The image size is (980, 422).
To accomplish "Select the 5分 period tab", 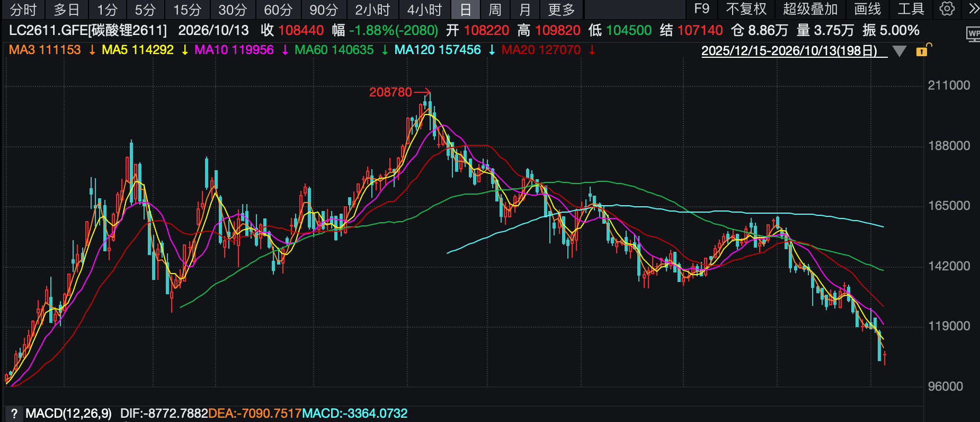I will click(x=145, y=10).
